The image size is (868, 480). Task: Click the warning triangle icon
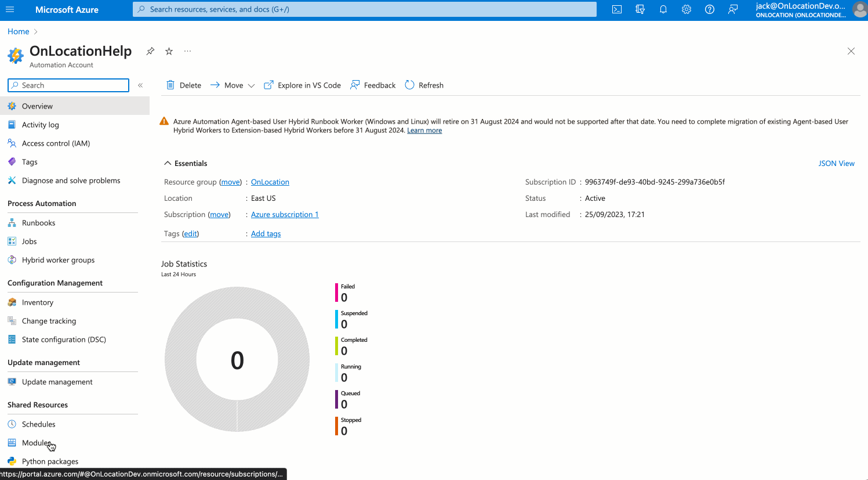pos(164,121)
